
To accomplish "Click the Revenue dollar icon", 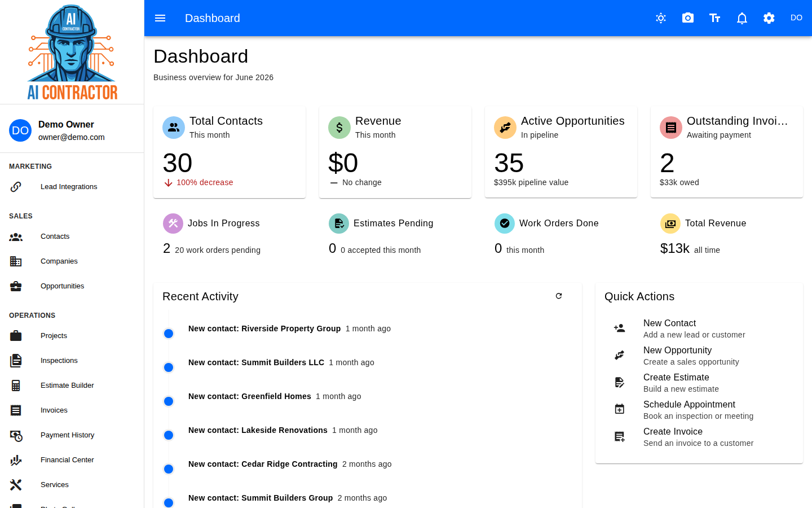I will [x=339, y=128].
